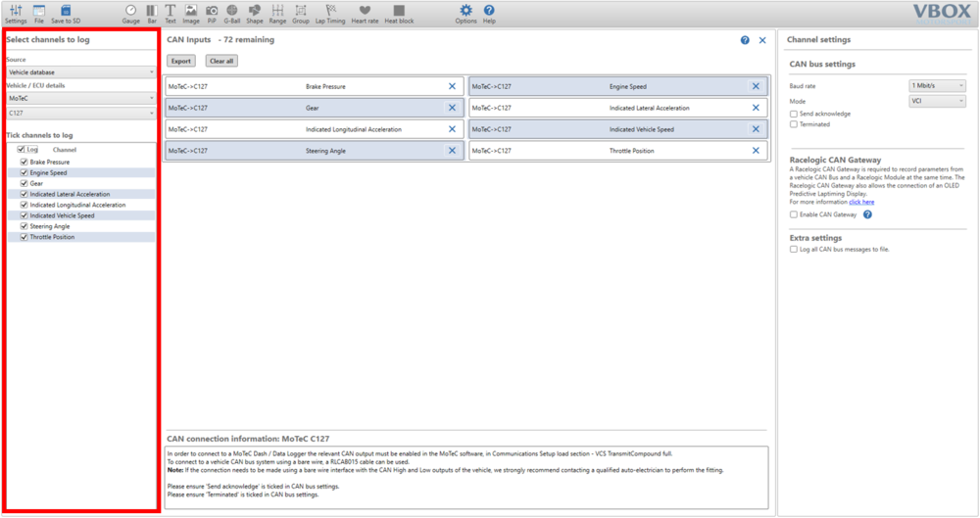
Task: Open the C127 model dropdown
Action: click(80, 113)
